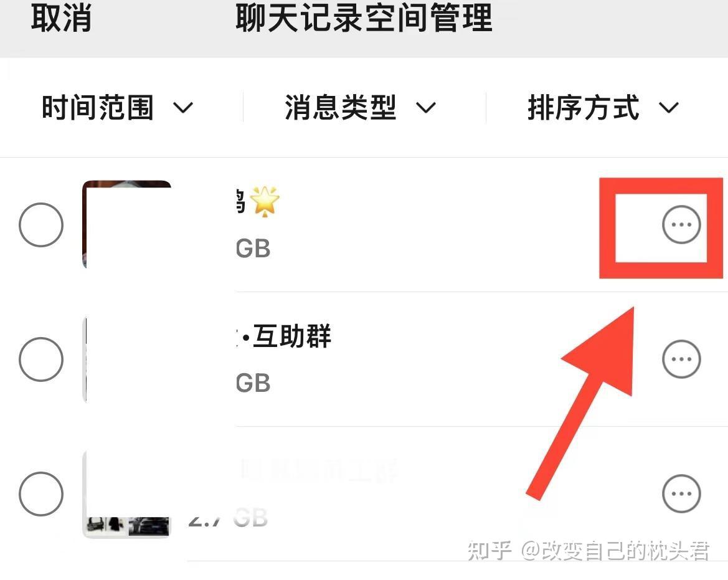The height and width of the screenshot is (580, 728).
Task: Open more options for the star-named chat
Action: (x=681, y=225)
